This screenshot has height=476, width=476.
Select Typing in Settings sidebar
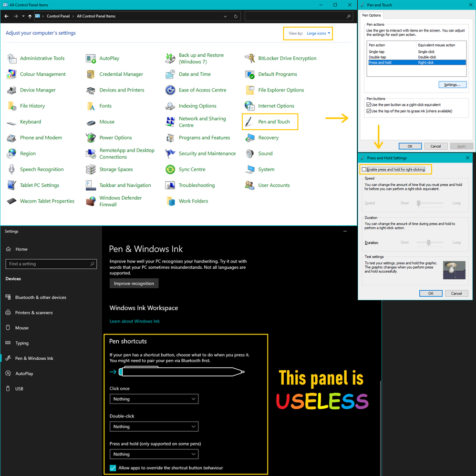coord(22,343)
